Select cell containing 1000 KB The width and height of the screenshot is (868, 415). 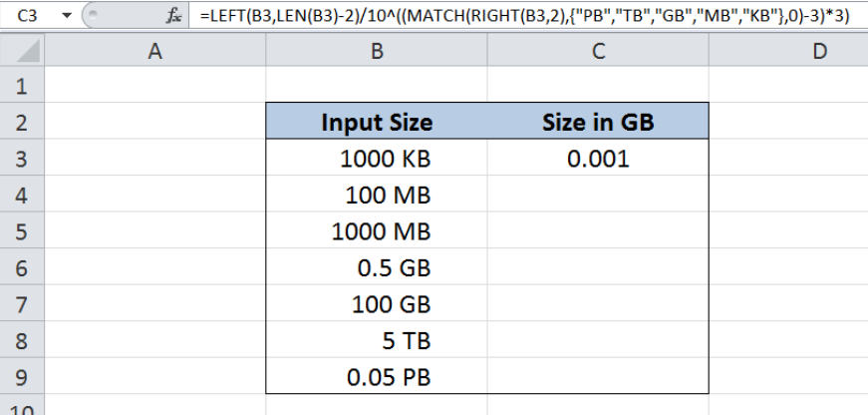(377, 158)
